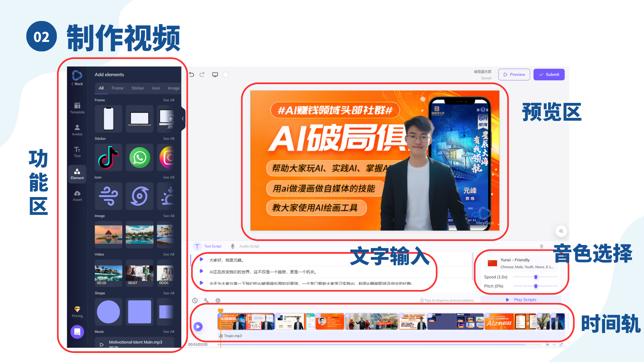Click the Submit button
This screenshot has height=362, width=644.
coord(549,74)
